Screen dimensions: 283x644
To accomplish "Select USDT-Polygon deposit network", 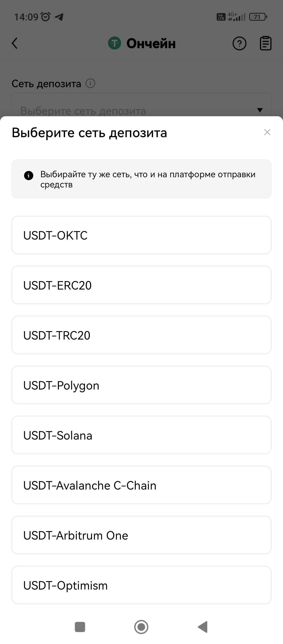I will tap(141, 385).
